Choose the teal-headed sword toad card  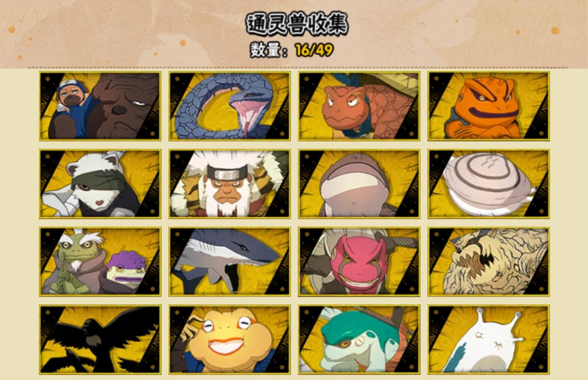(x=359, y=339)
